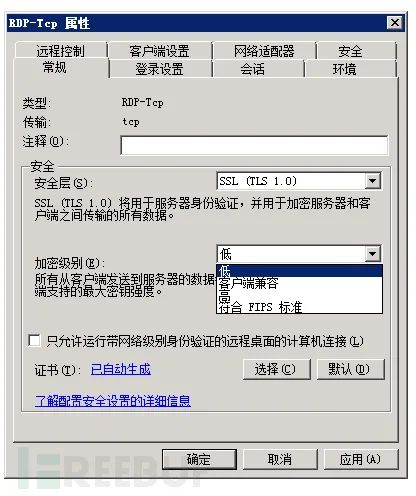Click the 注释 comment input field
Screen dimensions: 416x496
[x=254, y=145]
